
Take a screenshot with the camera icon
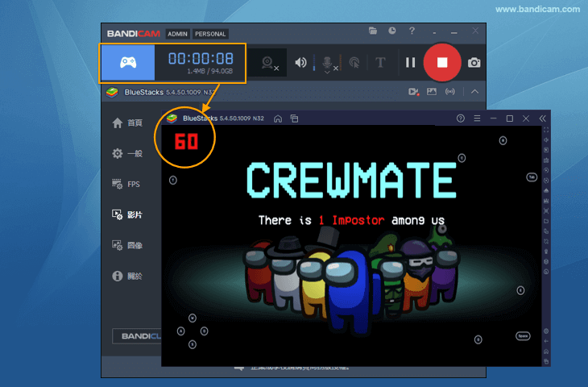pos(474,62)
